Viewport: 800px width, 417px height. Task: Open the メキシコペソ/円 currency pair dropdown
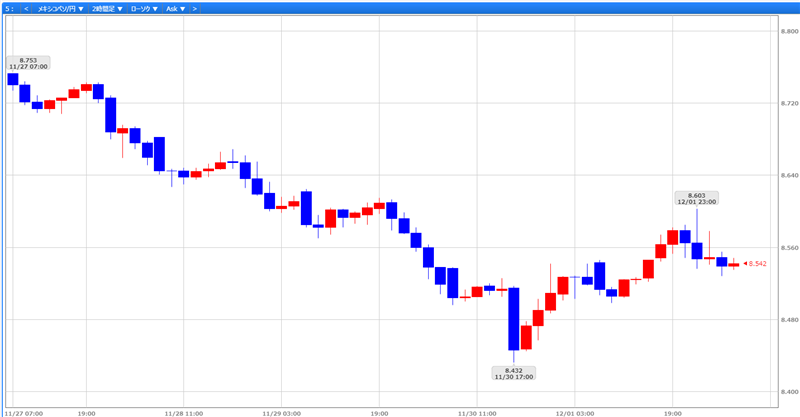(x=61, y=8)
